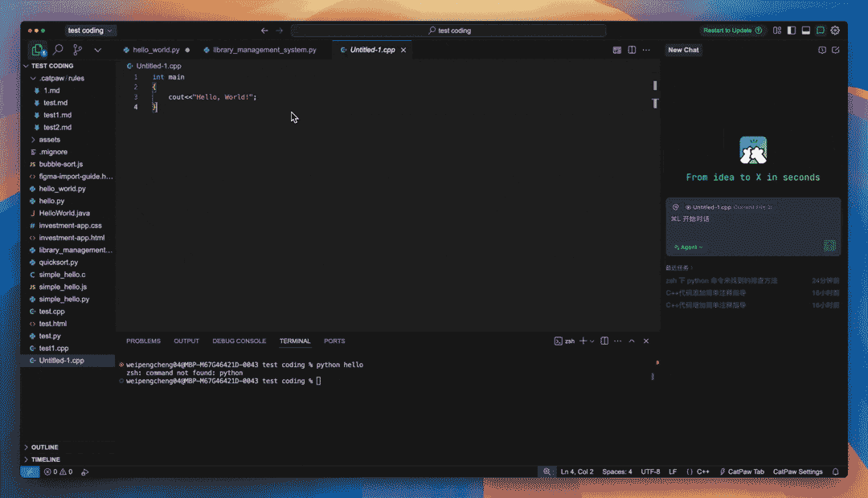
Task: Expand the OUTLINE section
Action: [44, 447]
